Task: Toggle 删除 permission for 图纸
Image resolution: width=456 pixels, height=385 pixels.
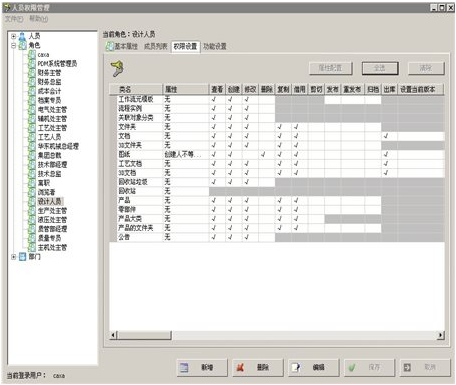Action: 263,154
